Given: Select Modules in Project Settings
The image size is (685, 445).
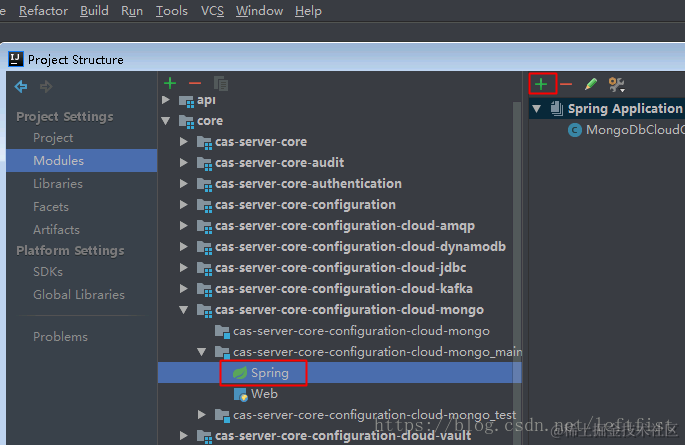Looking at the screenshot, I should pos(82,161).
